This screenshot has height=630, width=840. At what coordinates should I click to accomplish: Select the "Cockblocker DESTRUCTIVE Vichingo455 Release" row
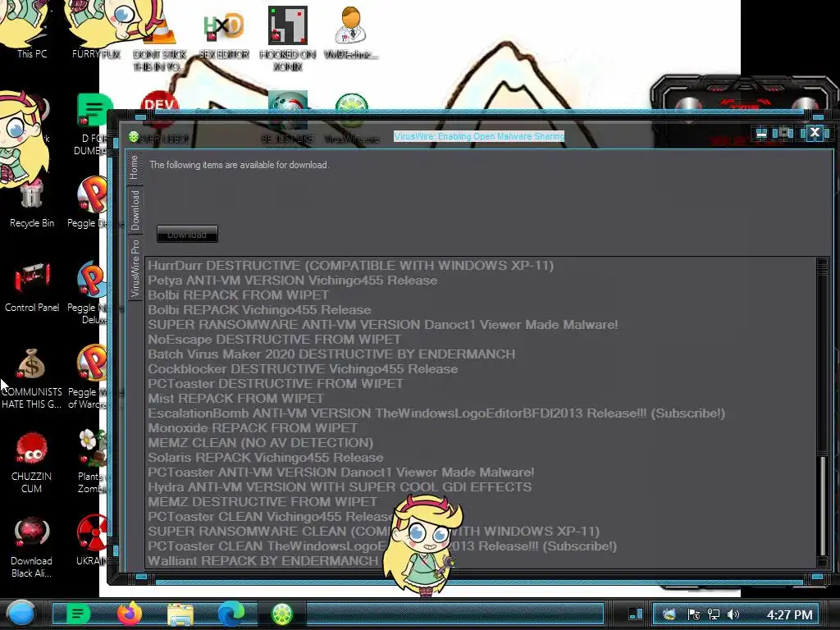click(481, 369)
